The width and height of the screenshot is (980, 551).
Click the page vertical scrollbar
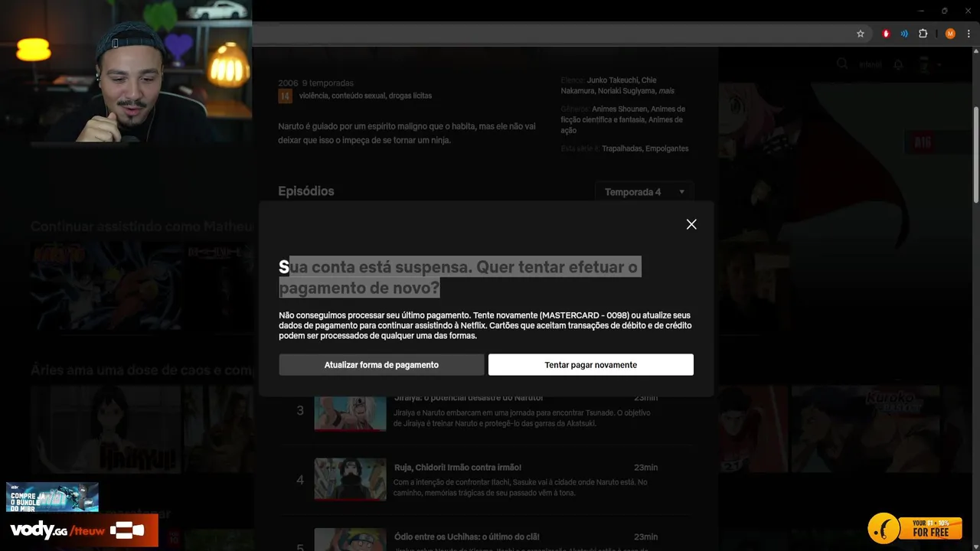pyautogui.click(x=975, y=153)
